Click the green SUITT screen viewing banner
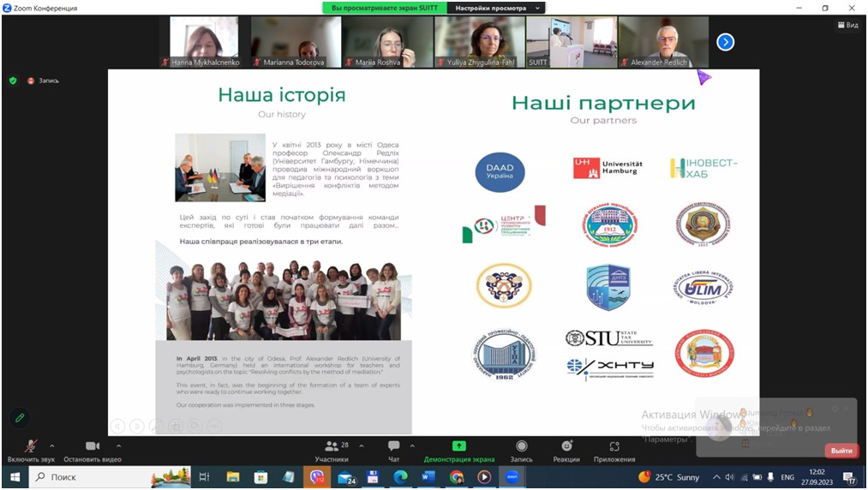 pos(385,8)
